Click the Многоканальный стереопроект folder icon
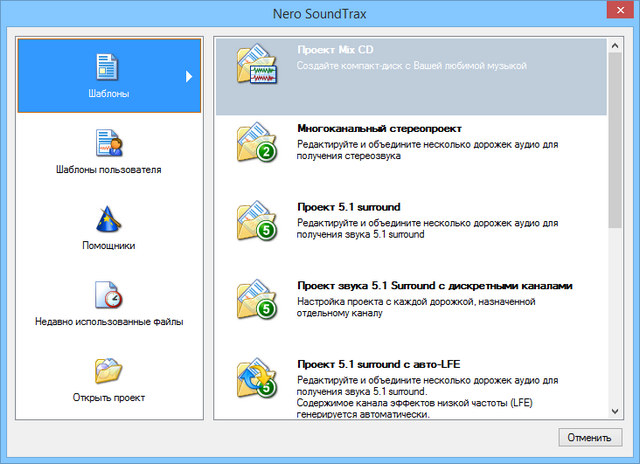The height and width of the screenshot is (464, 640). point(256,143)
